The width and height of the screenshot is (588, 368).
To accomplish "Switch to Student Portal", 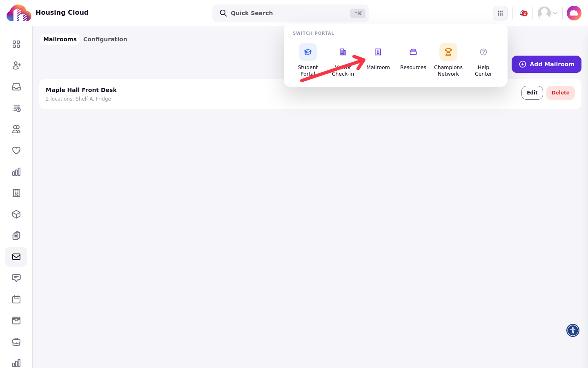I will [308, 60].
